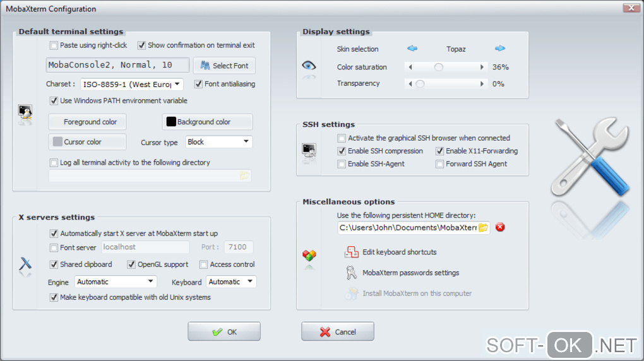Screen dimensions: 644x361
Task: Uncheck Make keyboard compatible with old Unix systems
Action: 54,297
